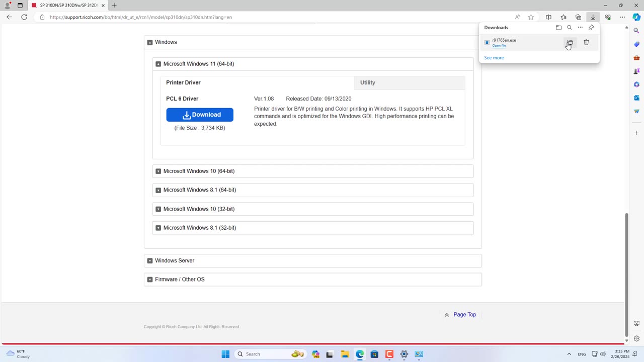The width and height of the screenshot is (644, 362).
Task: Jump to Page Top link
Action: coord(464,315)
